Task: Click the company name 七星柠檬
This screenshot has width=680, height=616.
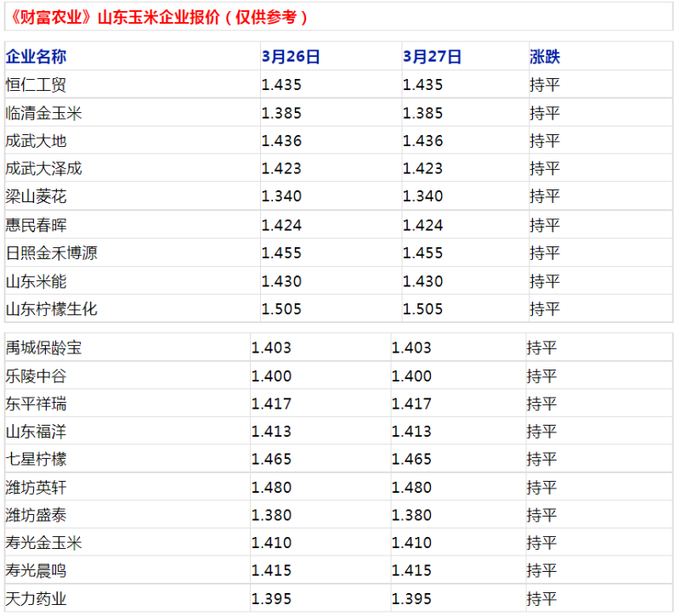Action: (36, 459)
